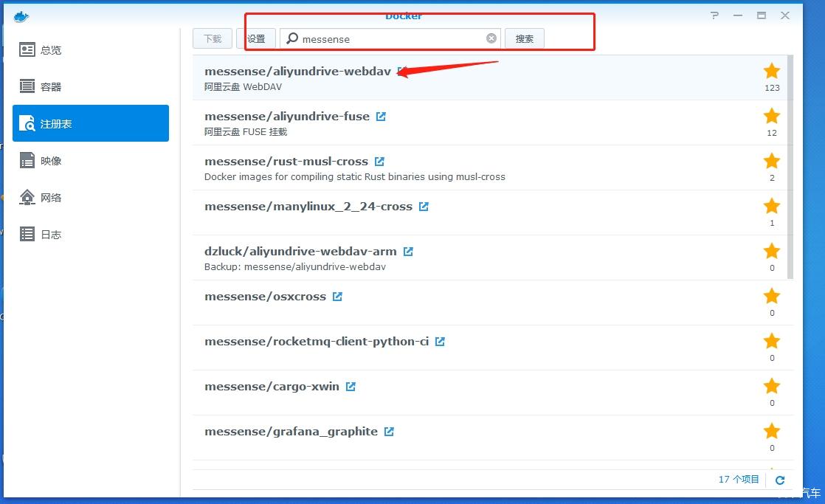Viewport: 825px width, 504px height.
Task: Click the star icon for messense/rocketmq-client-python-ci
Action: (772, 341)
